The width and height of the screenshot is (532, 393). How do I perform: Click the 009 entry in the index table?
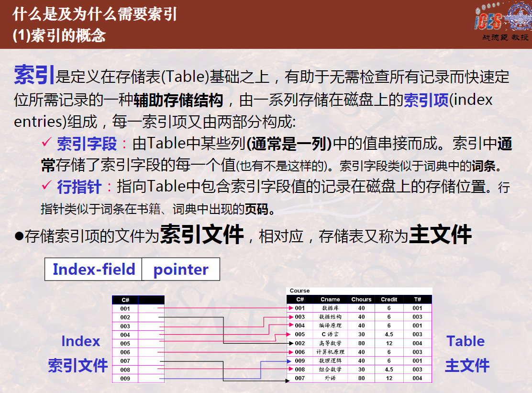125,379
